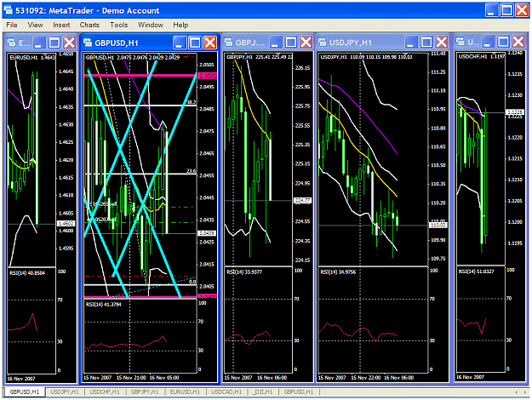Close the main MetaTrader window
532x400 pixels.
(522, 10)
